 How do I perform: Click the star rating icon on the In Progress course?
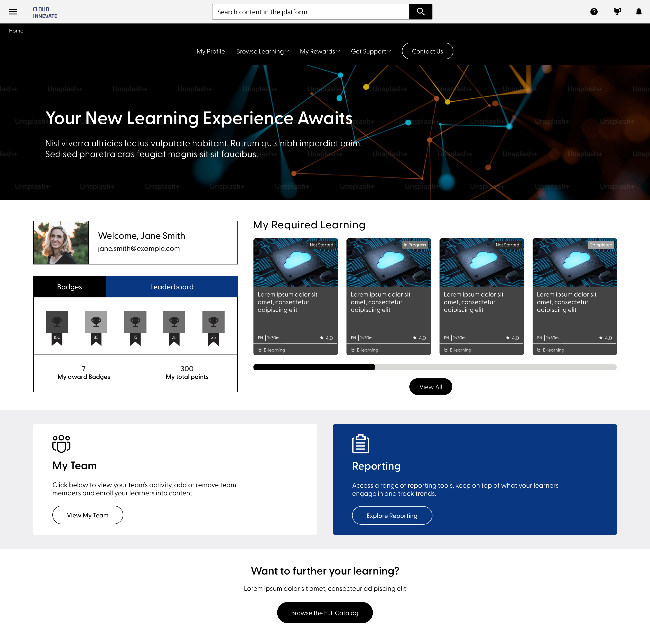415,338
